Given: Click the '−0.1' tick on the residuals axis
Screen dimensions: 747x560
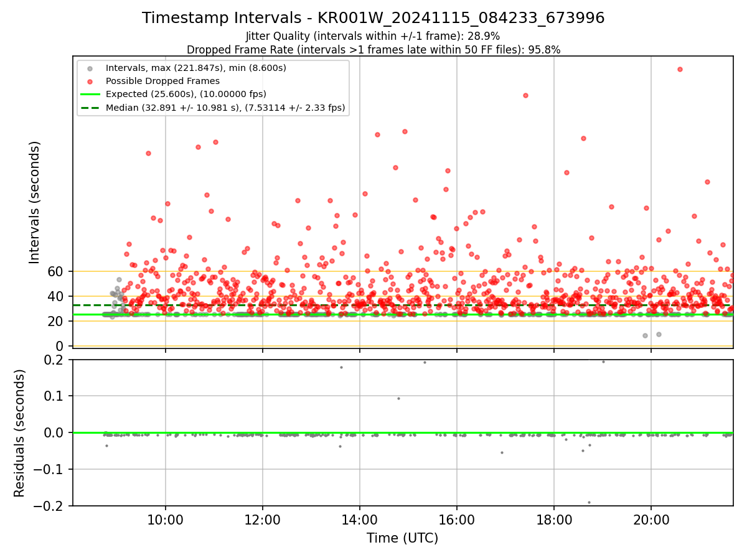Looking at the screenshot, I should click(49, 469).
